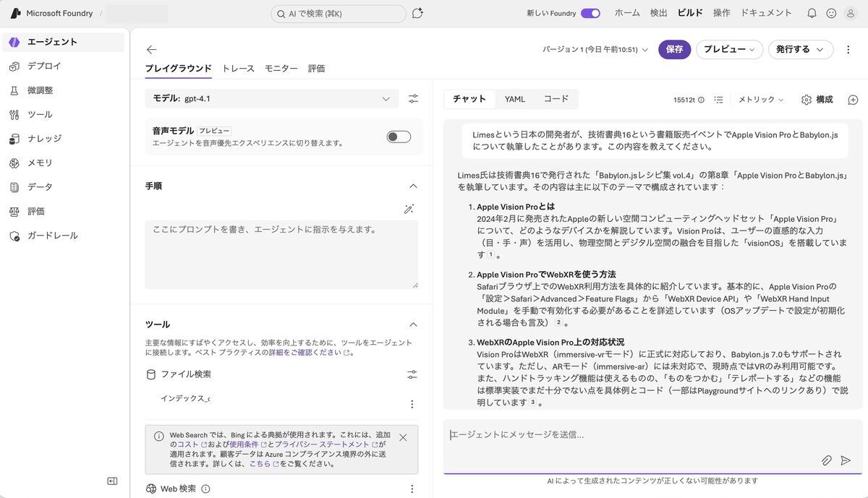Open 検出 in the top navigation

pyautogui.click(x=659, y=13)
